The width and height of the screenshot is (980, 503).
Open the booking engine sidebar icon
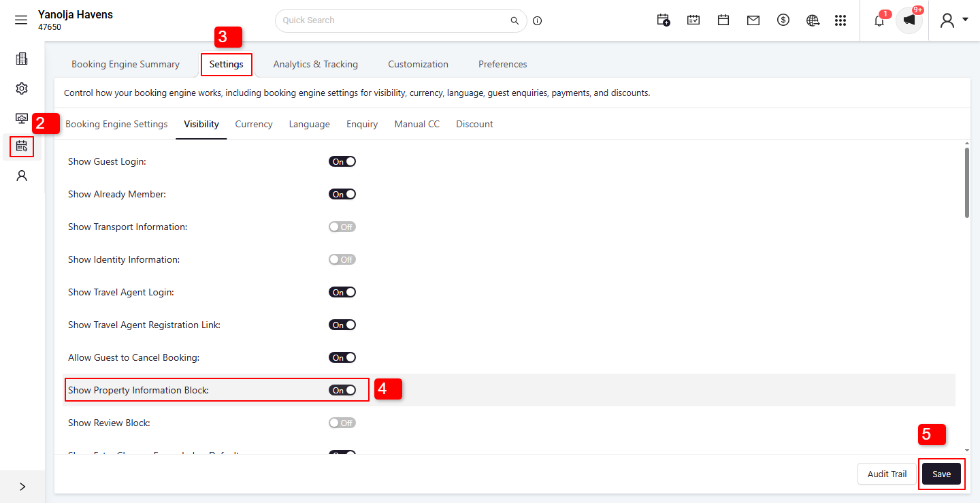point(22,146)
